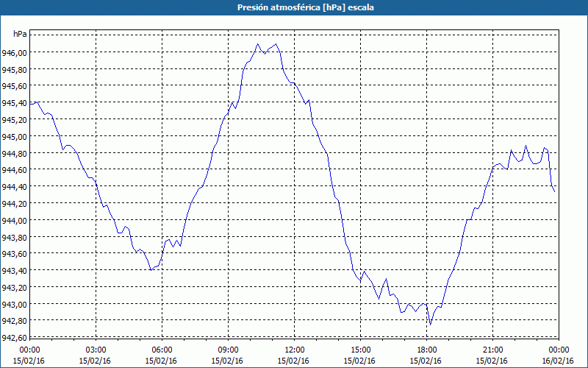Pick the 945,40 value on the y-axis
Viewport: 588px width, 368px height.
[14, 103]
